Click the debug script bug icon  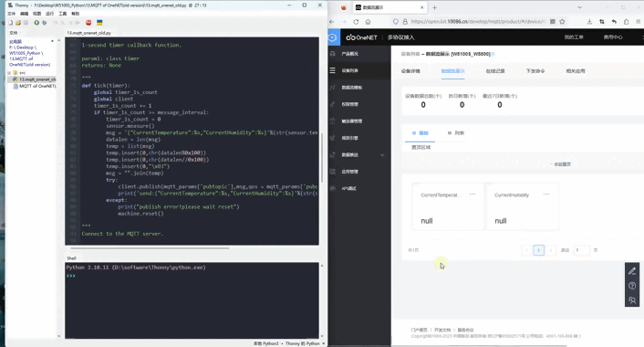click(45, 23)
